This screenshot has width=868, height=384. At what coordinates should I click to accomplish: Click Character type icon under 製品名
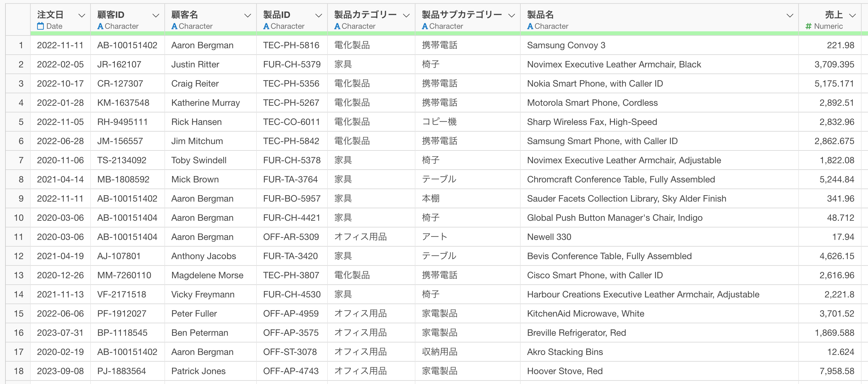click(530, 26)
